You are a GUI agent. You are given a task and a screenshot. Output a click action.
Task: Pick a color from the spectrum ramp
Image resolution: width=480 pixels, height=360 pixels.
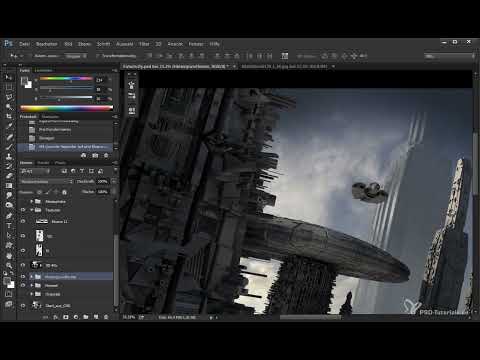coord(66,108)
